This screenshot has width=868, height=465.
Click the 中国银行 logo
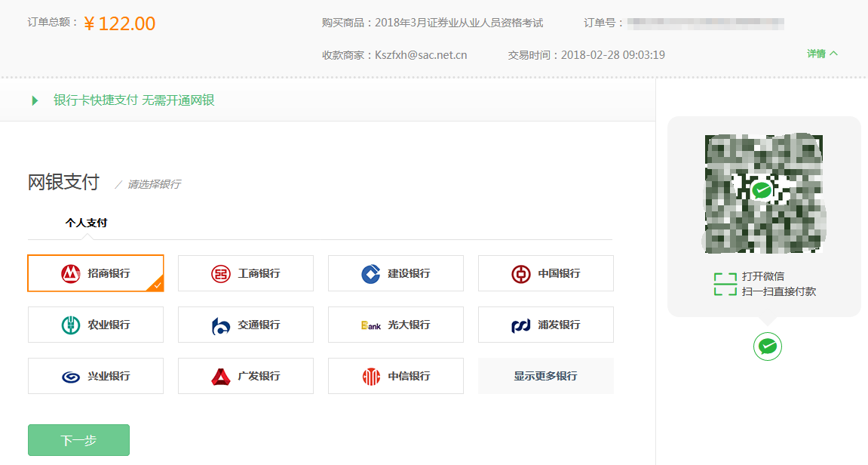521,273
